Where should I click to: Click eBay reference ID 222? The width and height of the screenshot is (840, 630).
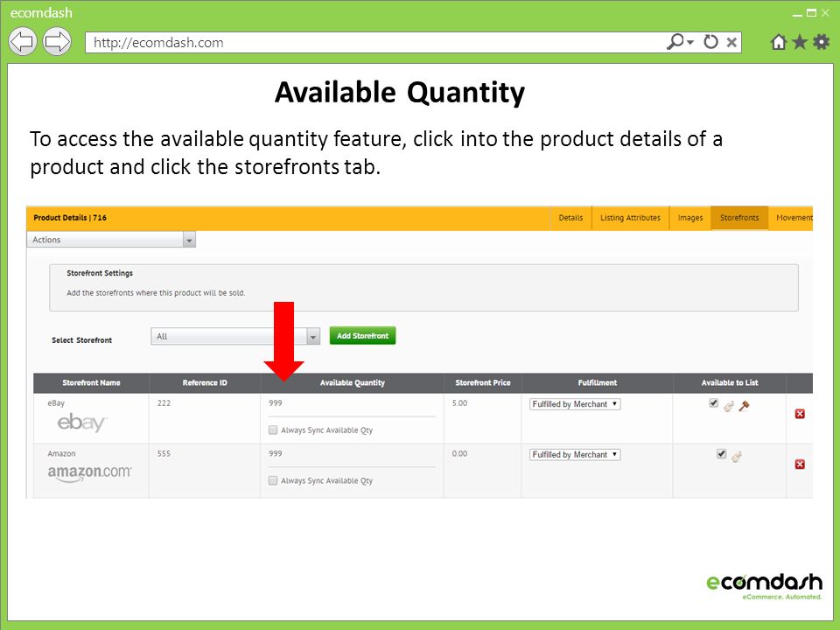164,403
